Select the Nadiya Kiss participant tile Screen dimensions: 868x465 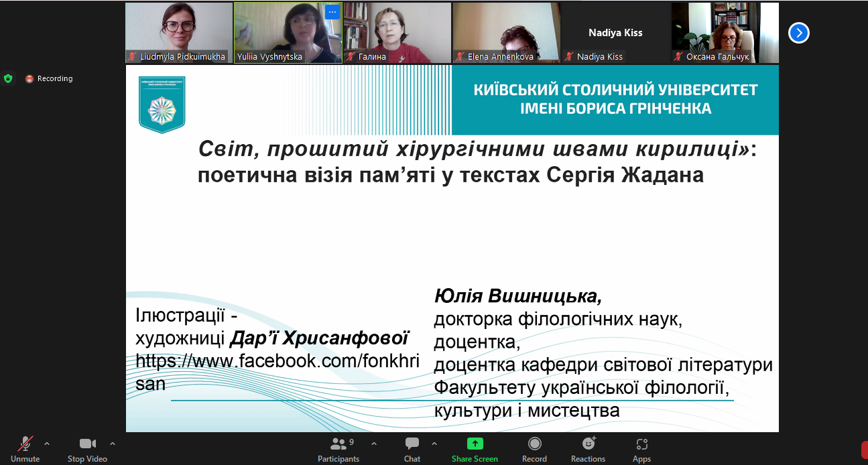[x=615, y=33]
